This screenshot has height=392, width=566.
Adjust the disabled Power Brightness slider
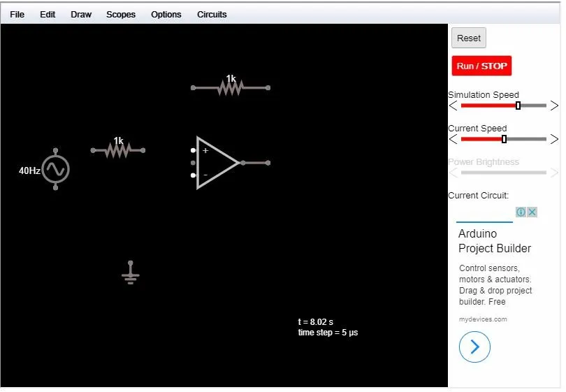(x=504, y=173)
